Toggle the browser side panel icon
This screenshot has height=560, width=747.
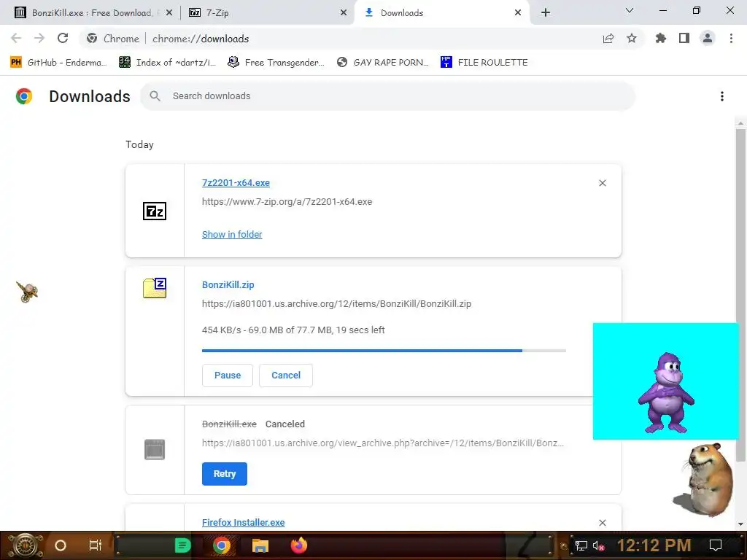click(x=684, y=39)
